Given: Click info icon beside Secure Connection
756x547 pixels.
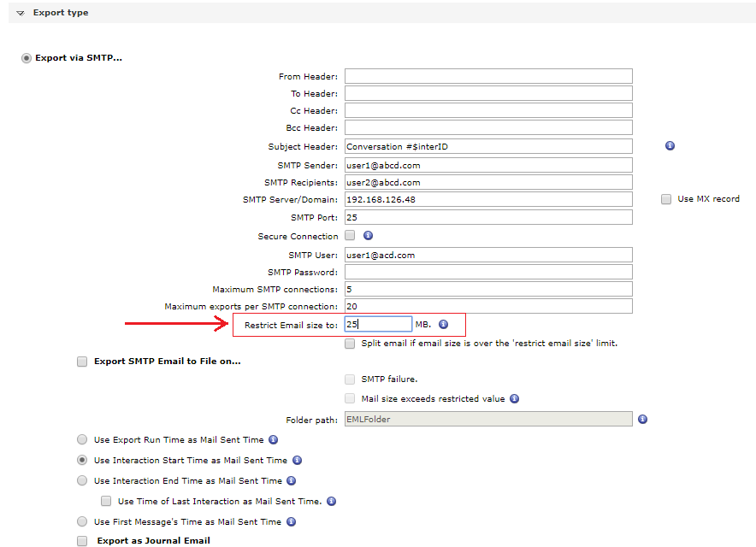Looking at the screenshot, I should 368,235.
